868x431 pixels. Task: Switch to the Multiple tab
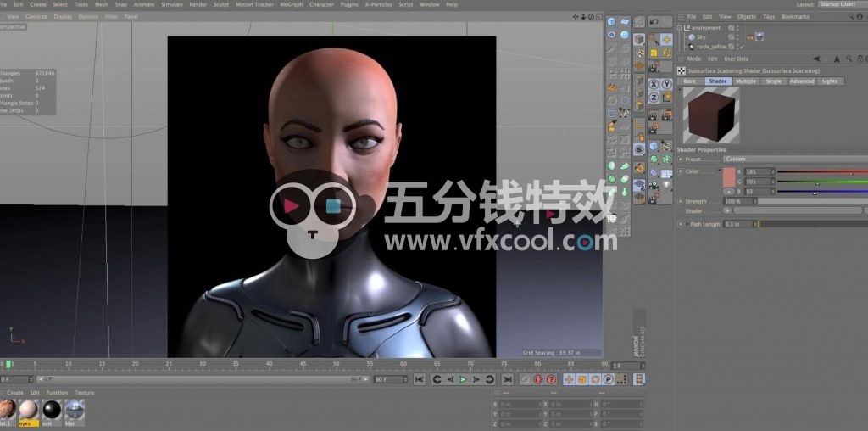tap(746, 81)
